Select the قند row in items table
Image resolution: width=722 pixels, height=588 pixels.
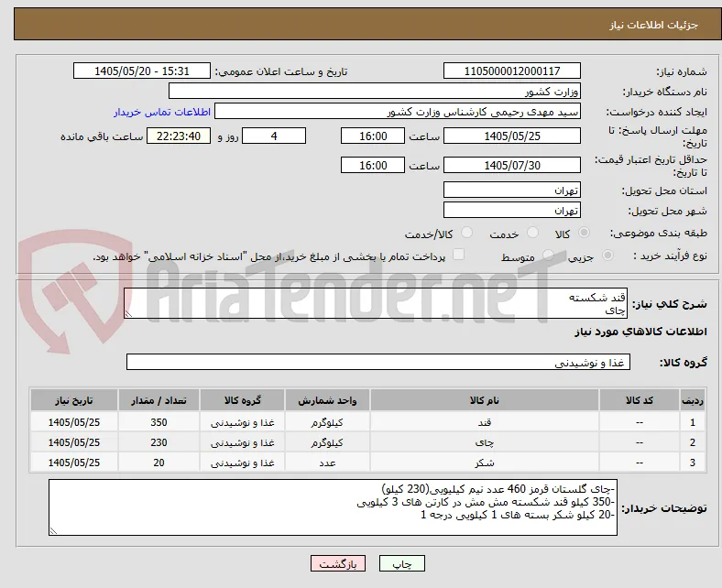click(367, 422)
